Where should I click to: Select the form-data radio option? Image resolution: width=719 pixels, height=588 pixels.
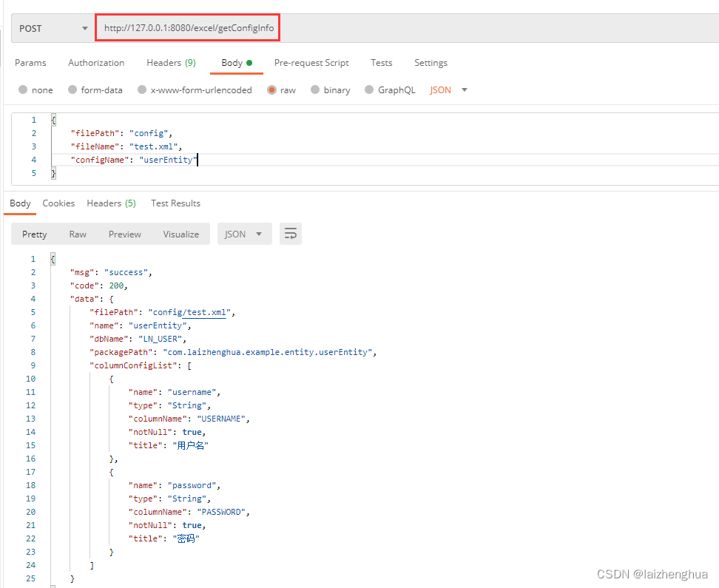pos(72,90)
